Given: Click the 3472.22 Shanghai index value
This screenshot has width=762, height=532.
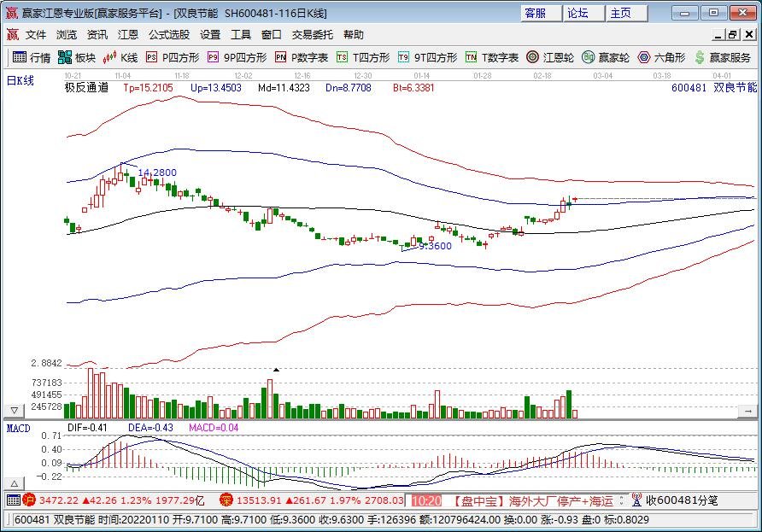Looking at the screenshot, I should click(x=59, y=500).
